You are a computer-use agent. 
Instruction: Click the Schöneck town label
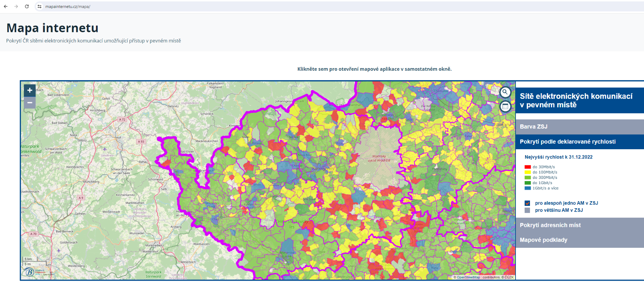pyautogui.click(x=207, y=114)
